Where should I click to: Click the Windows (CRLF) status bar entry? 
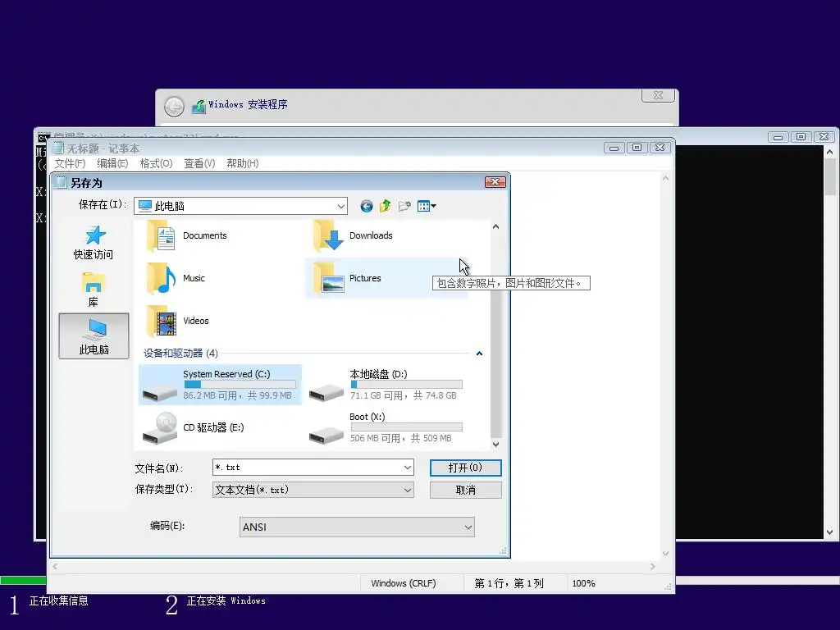click(404, 583)
